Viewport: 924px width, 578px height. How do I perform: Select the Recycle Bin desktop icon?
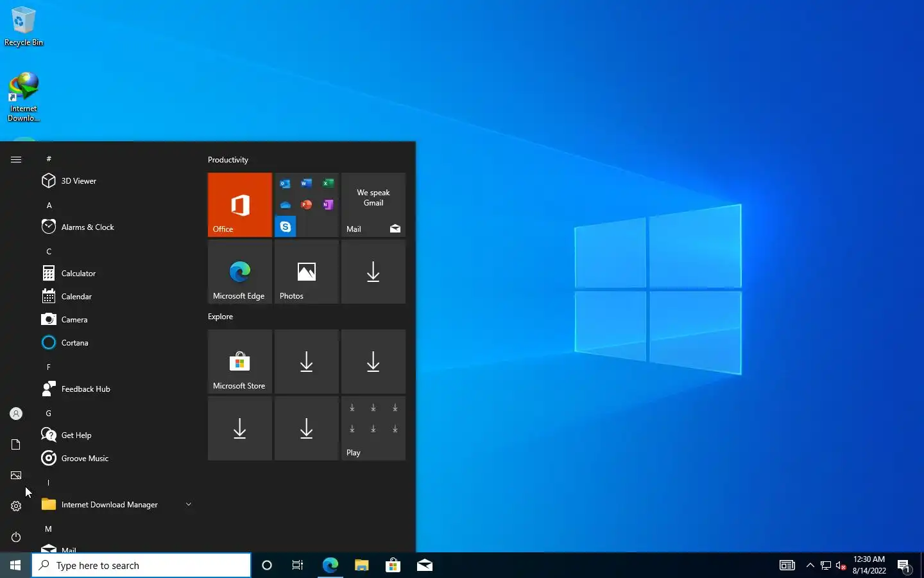(24, 26)
